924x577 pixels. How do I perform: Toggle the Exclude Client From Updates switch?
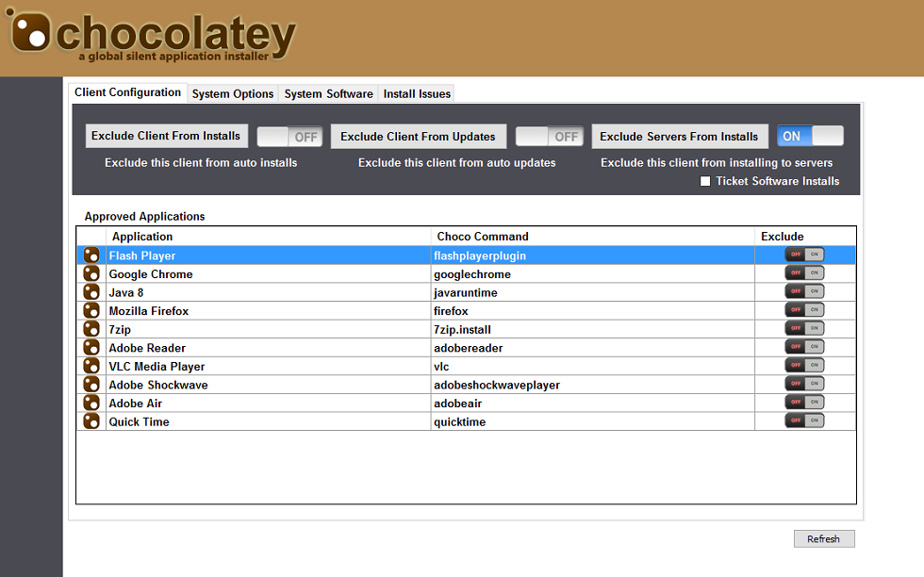coord(550,137)
